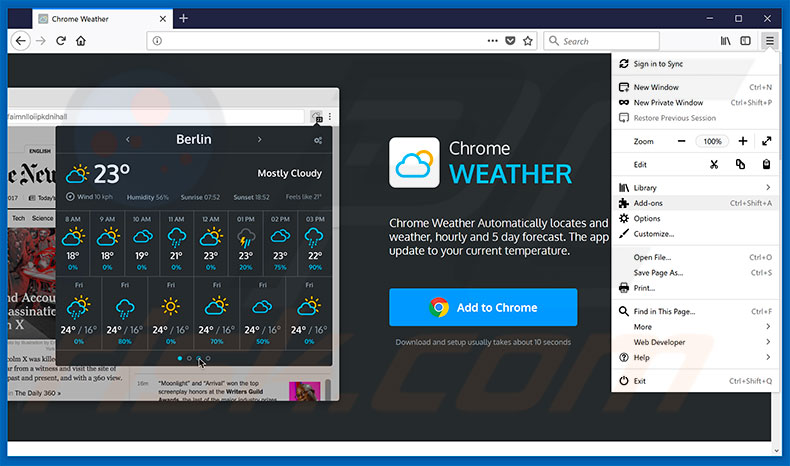Open the Library toolbar icon

tap(726, 41)
